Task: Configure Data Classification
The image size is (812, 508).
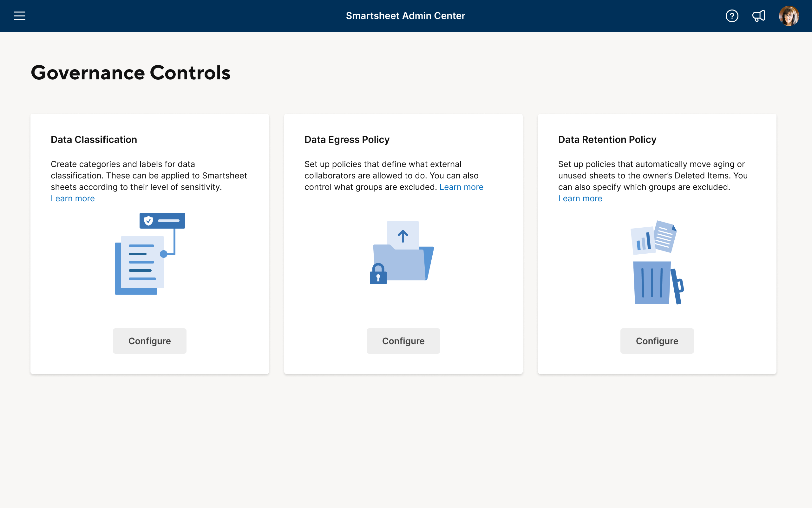Action: 150,341
